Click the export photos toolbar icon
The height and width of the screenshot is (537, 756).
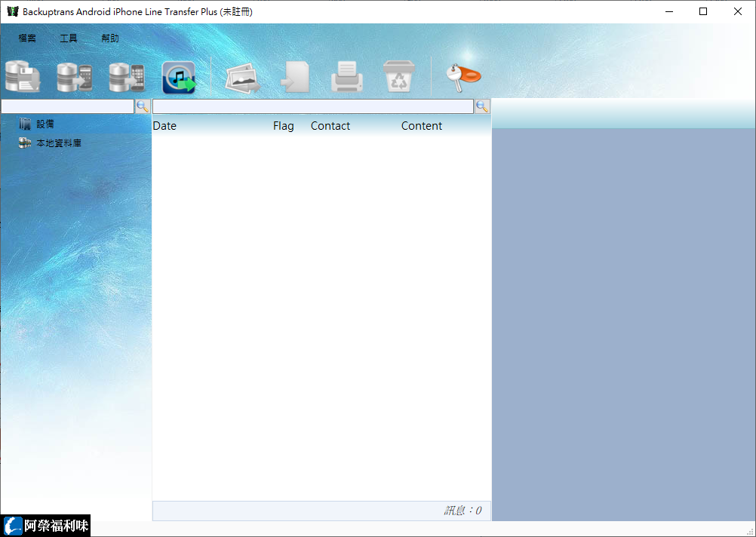point(242,78)
